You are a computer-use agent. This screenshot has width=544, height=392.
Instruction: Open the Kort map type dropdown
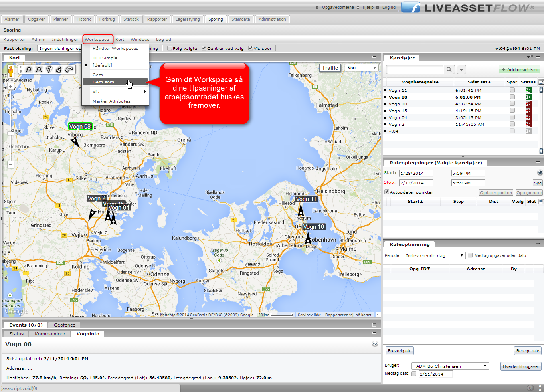tap(362, 68)
